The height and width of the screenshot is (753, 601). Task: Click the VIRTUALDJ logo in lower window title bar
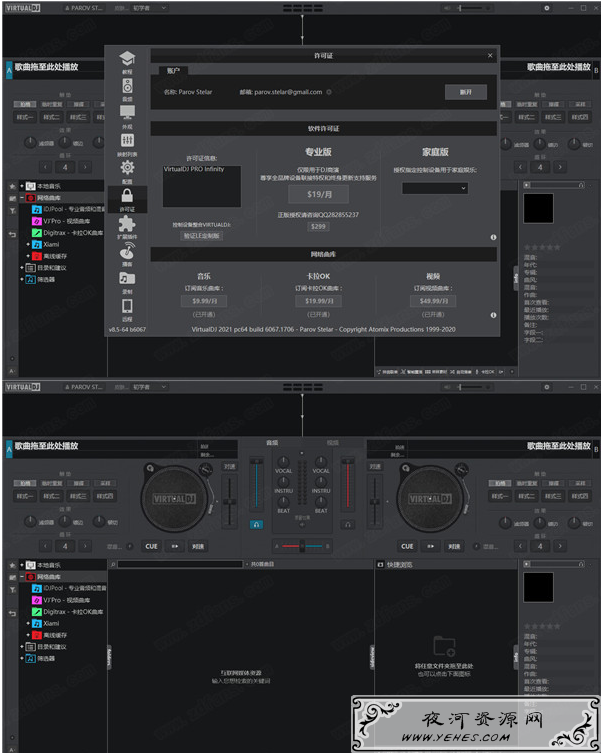click(23, 387)
